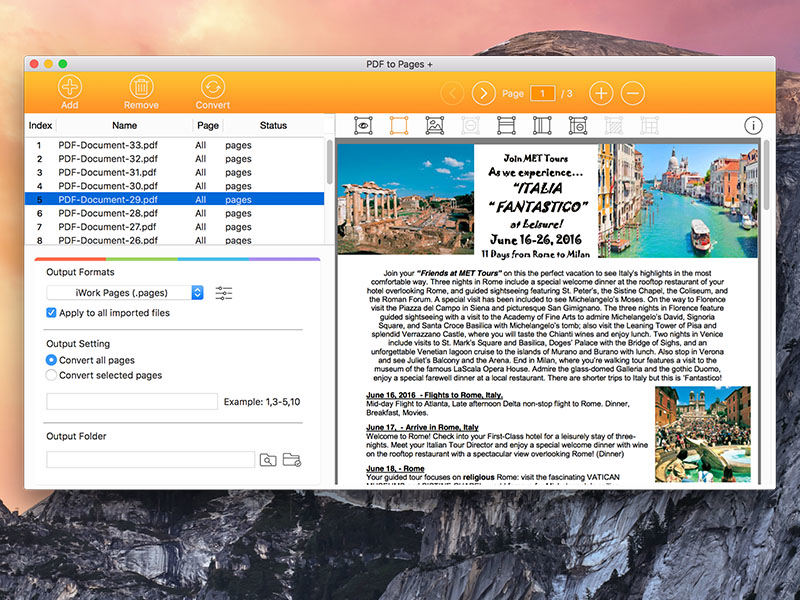
Task: Select PDF-Document-27.pdf row
Action: tap(174, 227)
